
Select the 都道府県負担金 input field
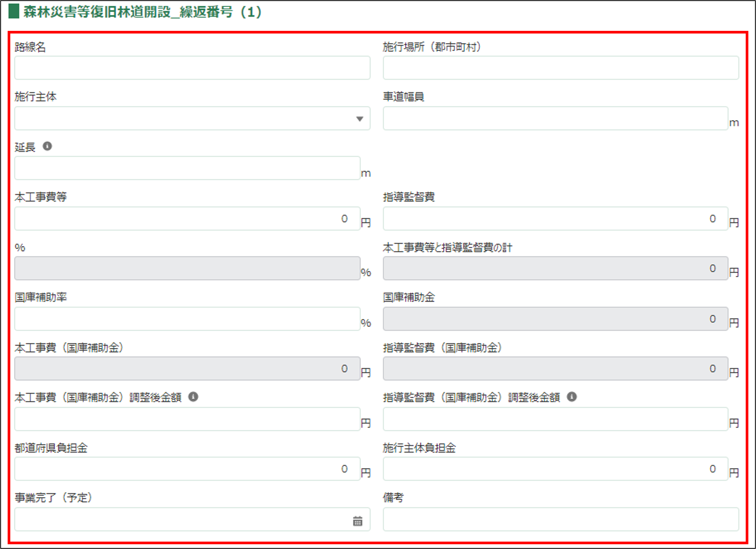[x=187, y=469]
